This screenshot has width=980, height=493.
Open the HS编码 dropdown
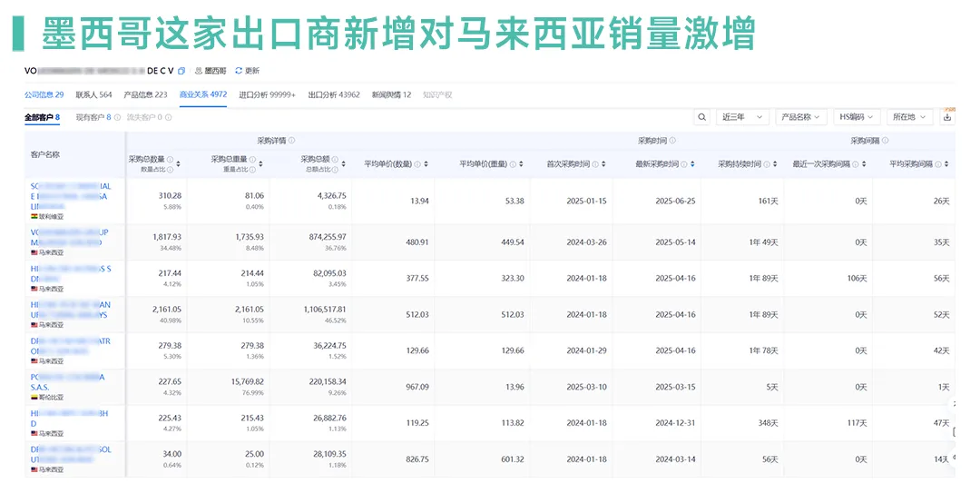coord(857,117)
